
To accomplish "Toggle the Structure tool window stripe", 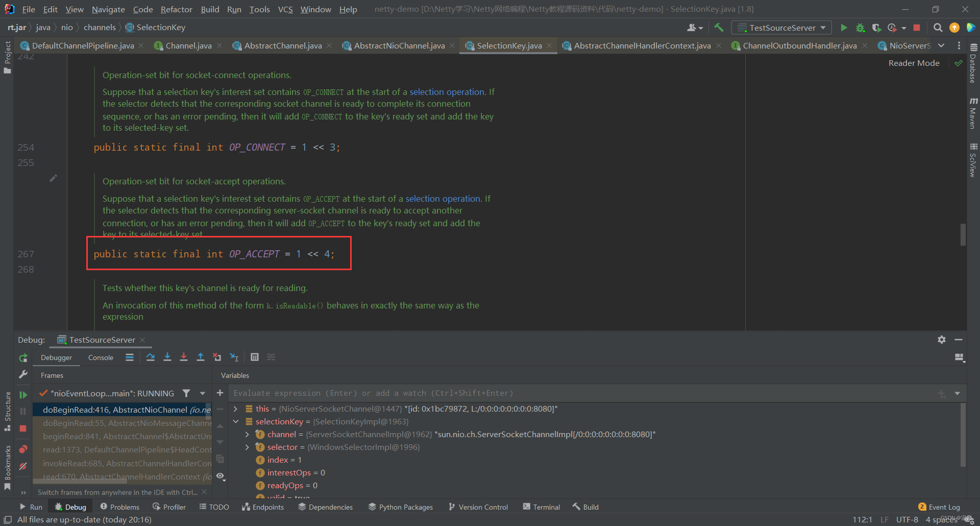I will click(7, 411).
